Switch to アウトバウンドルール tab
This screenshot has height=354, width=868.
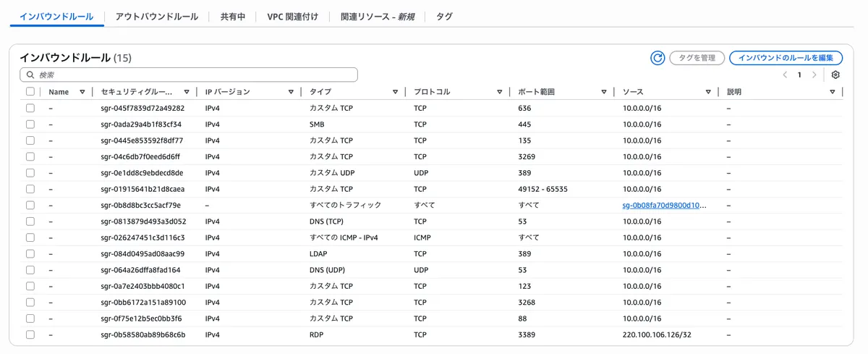tap(156, 16)
